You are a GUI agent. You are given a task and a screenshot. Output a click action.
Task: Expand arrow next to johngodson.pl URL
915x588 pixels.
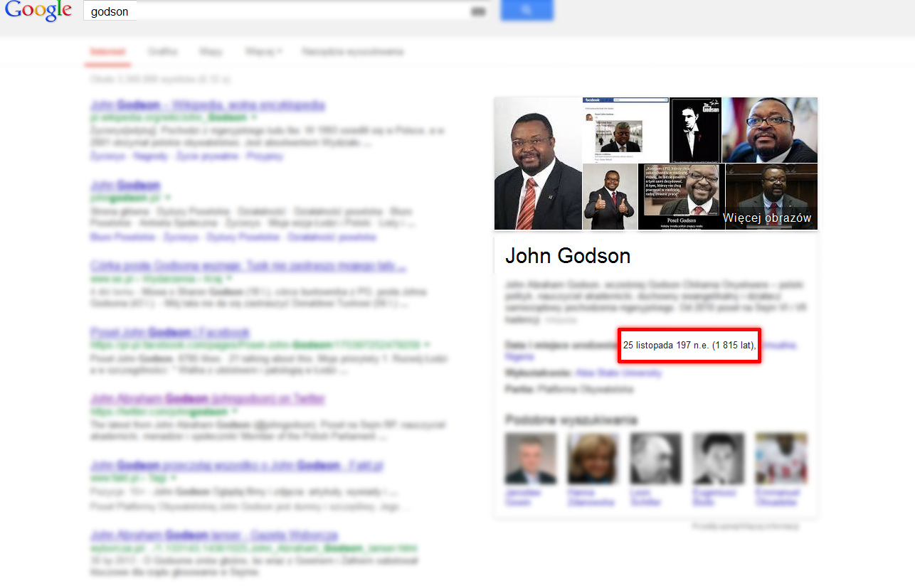coord(167,198)
